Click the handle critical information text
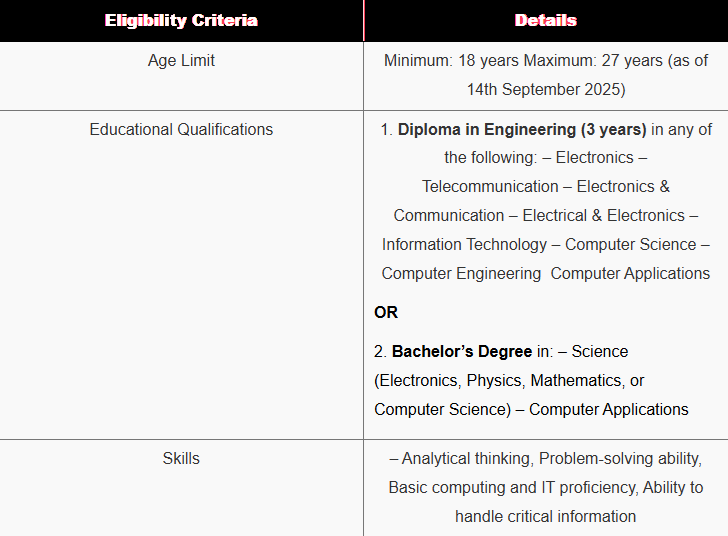 546,516
